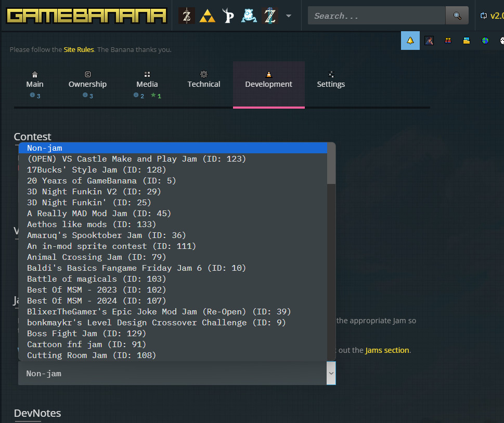Click the dropdown list scrollbar thumb

331,164
